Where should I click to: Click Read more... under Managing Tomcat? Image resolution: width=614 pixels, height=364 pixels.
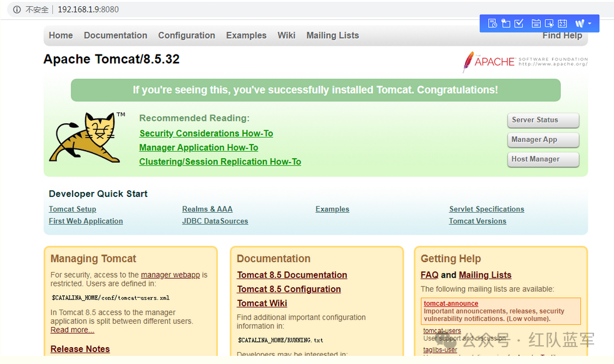coord(73,330)
